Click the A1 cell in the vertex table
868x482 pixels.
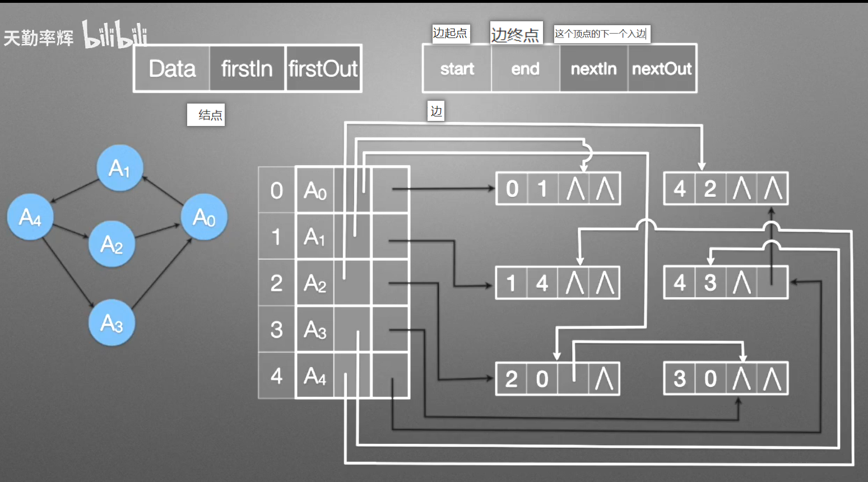coord(315,237)
